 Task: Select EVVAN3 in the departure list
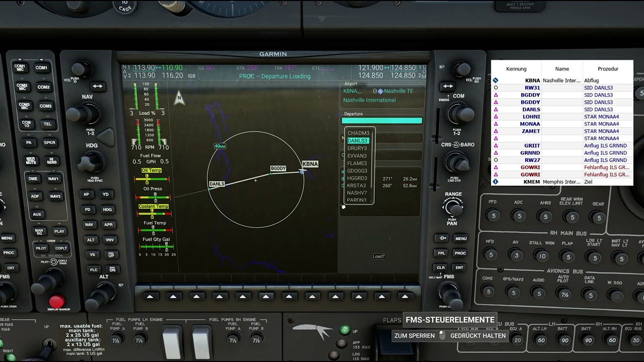357,156
